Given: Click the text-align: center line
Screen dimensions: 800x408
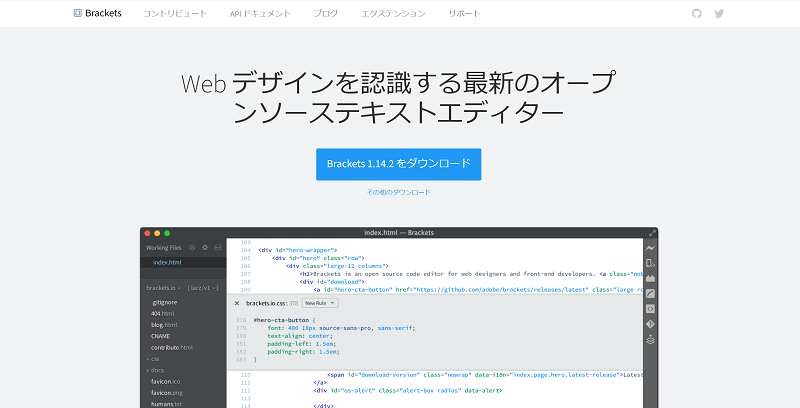Looking at the screenshot, I should point(300,336).
